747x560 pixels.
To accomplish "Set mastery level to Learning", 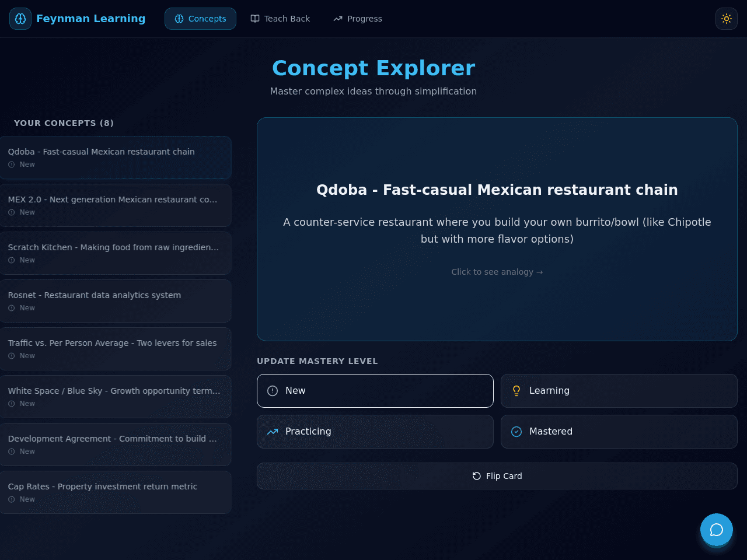I will (619, 391).
